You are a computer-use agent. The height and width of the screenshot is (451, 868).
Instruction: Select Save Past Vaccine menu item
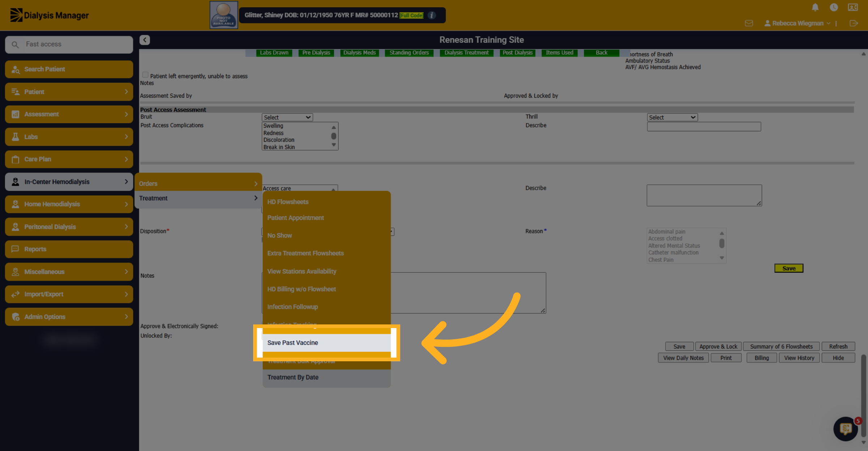pyautogui.click(x=327, y=342)
